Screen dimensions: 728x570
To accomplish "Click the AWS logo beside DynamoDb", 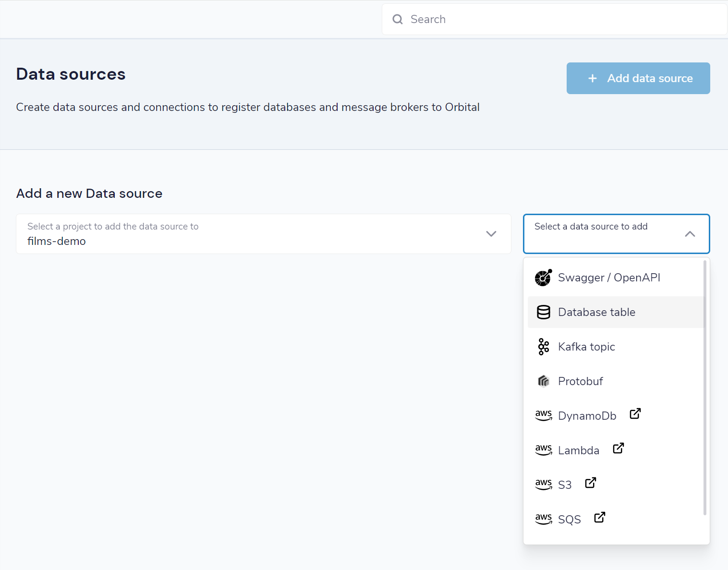I will pos(543,415).
